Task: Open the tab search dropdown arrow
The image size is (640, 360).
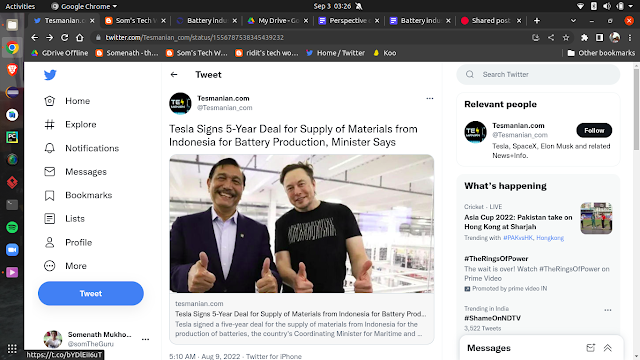Action: (573, 21)
